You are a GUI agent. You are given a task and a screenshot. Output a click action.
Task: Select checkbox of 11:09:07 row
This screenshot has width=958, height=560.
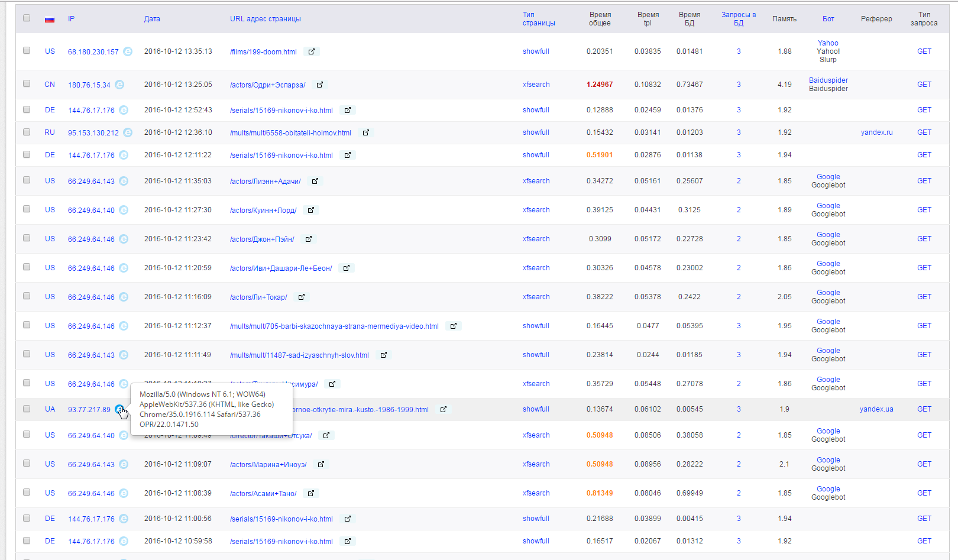click(x=27, y=463)
